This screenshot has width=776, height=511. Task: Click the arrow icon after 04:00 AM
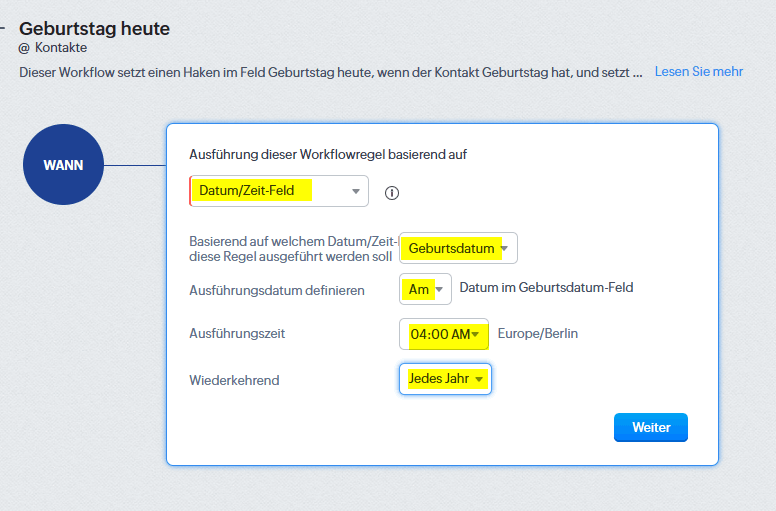(x=475, y=334)
